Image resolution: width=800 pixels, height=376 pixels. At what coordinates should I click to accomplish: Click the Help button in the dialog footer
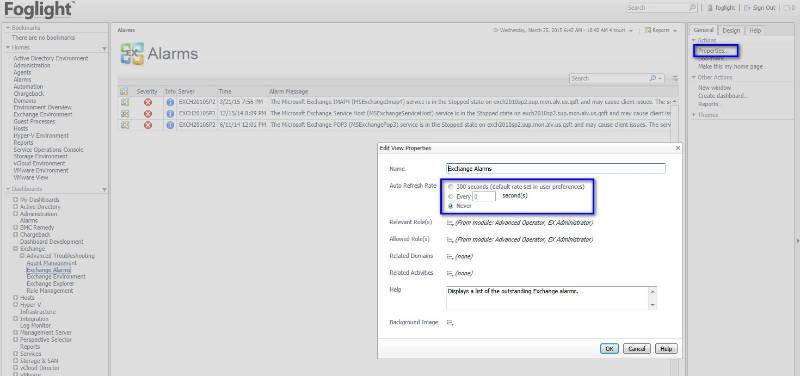(666, 349)
